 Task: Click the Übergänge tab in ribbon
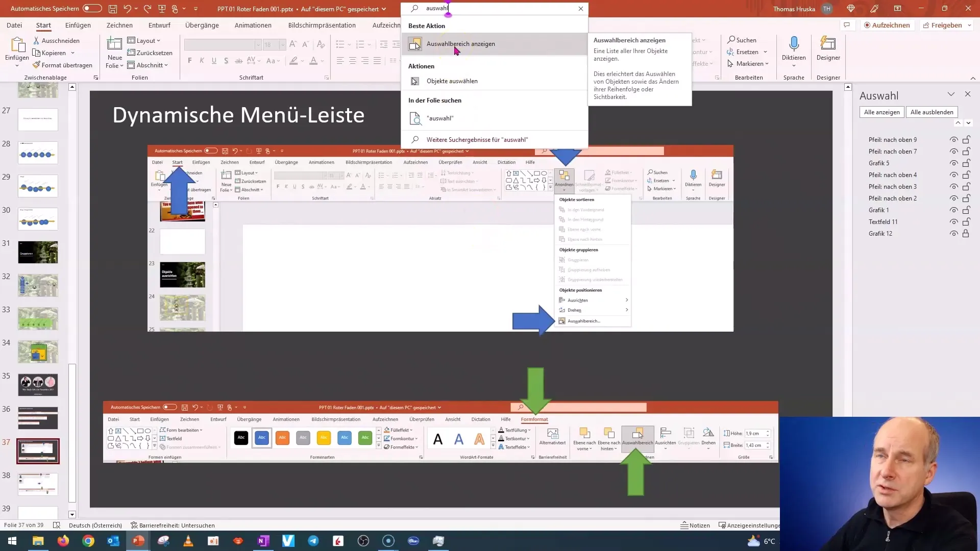202,25
